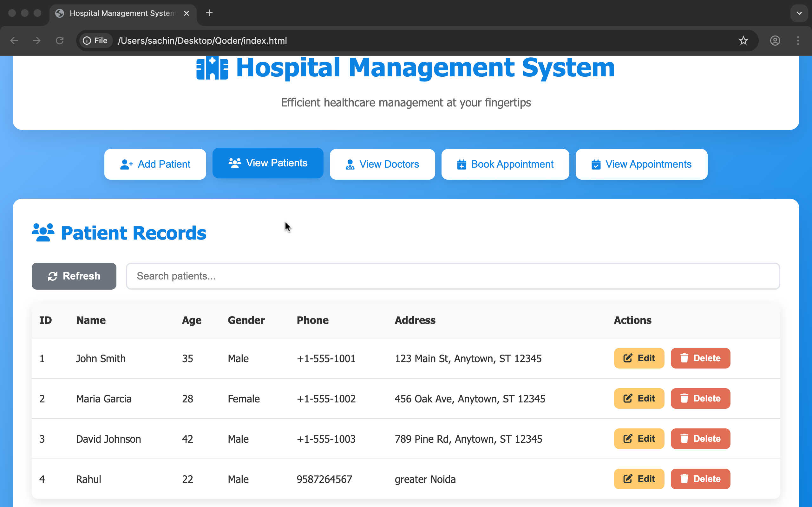Switch to View Doctors tab

click(x=382, y=164)
